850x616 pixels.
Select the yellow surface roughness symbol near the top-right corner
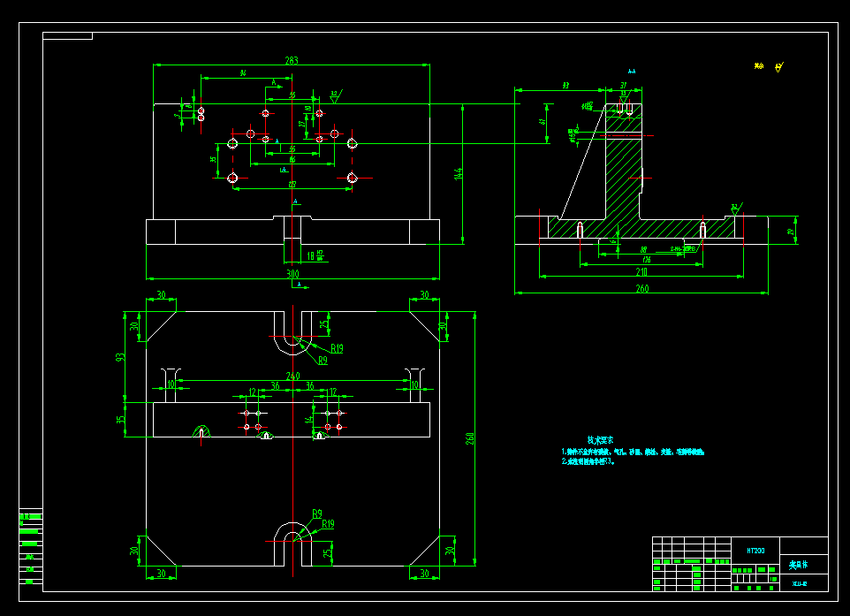779,67
